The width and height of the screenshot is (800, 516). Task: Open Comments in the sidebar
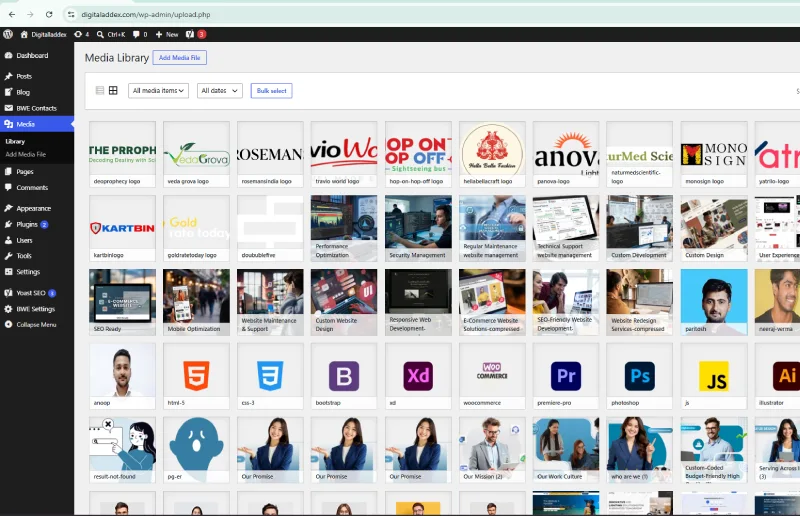point(32,187)
